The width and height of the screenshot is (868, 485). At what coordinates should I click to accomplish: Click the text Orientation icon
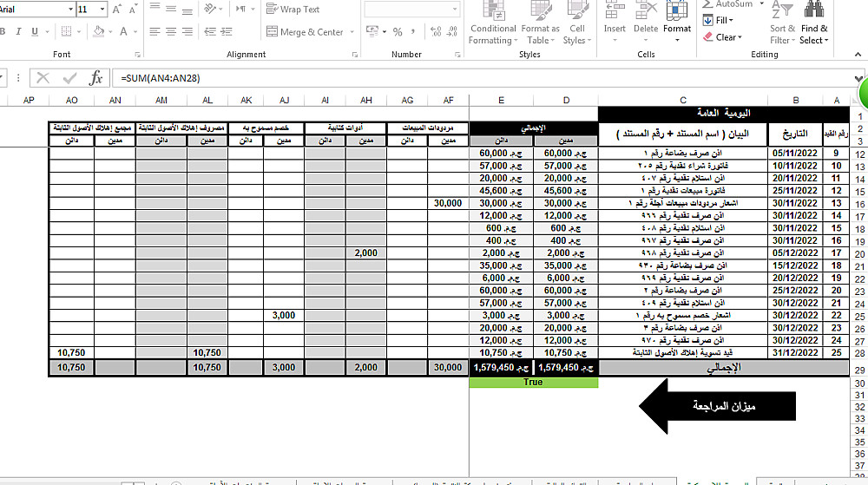click(x=210, y=9)
